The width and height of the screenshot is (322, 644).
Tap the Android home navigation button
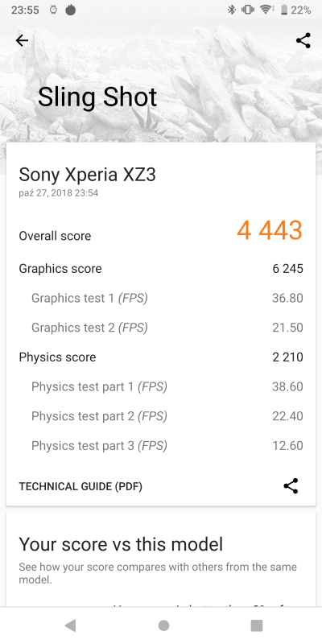pos(163,625)
